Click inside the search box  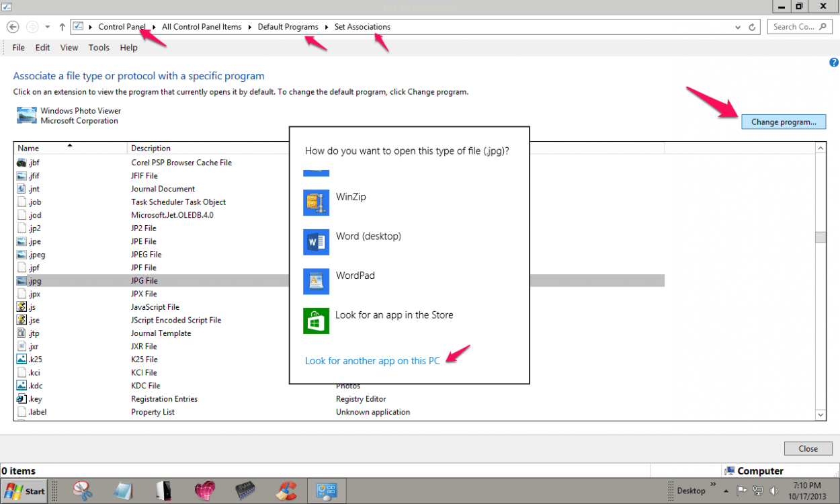[x=795, y=26]
